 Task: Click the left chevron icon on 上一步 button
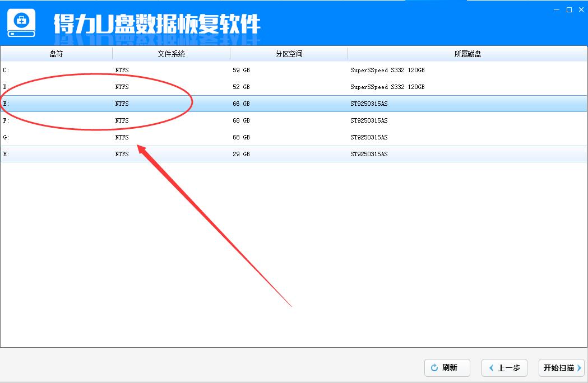[492, 368]
